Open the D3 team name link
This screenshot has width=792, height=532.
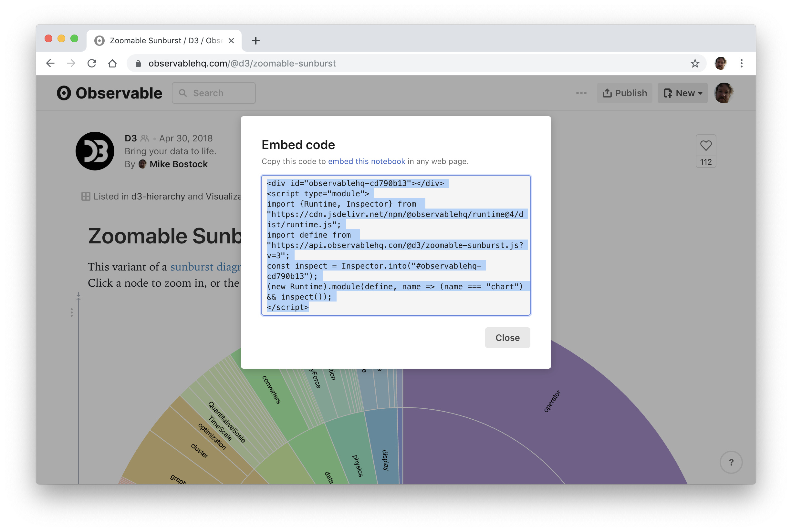click(131, 138)
